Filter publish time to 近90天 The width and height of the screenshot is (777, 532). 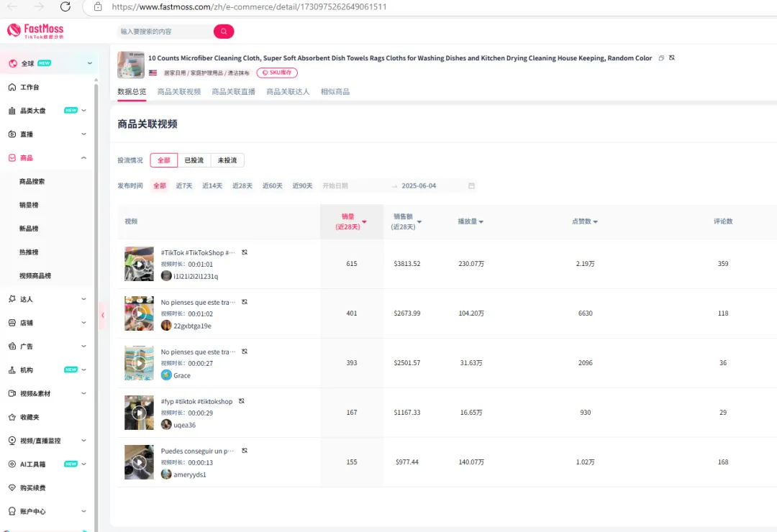(302, 185)
